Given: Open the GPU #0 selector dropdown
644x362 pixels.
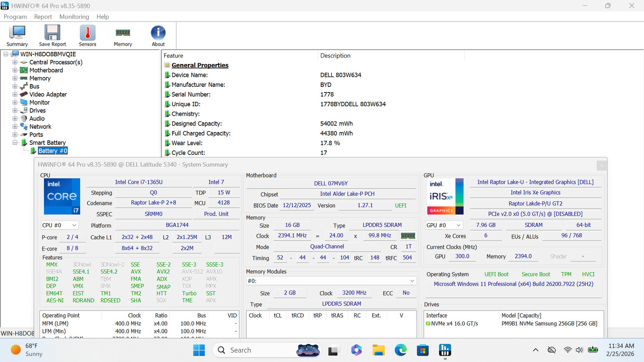Looking at the screenshot, I should pyautogui.click(x=444, y=225).
